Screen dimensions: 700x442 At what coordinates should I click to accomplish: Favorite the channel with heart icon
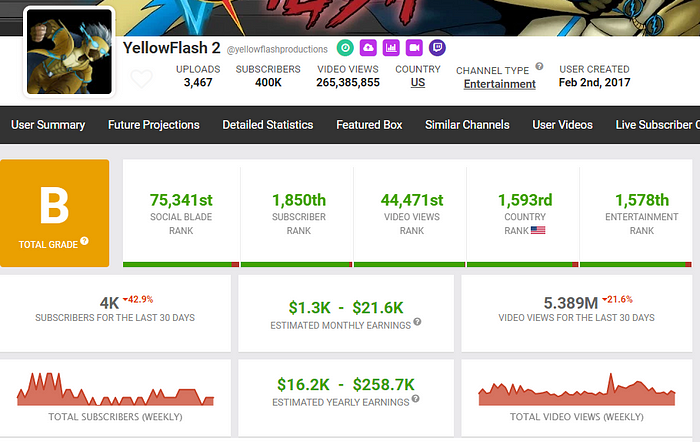(x=142, y=78)
